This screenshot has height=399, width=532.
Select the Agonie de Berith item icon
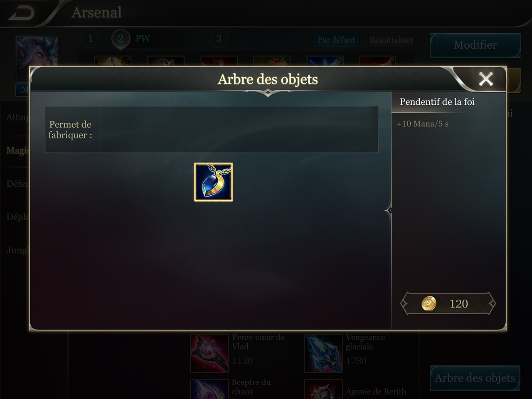[323, 389]
